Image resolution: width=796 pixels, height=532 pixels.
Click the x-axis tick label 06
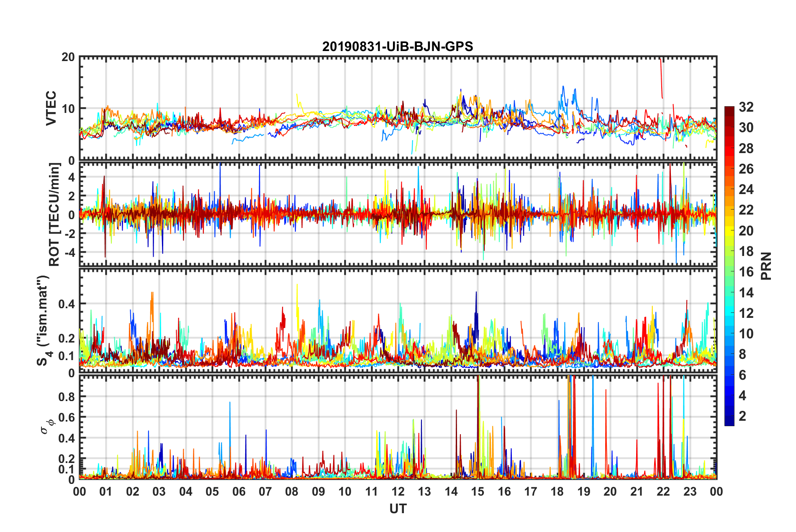click(x=239, y=491)
